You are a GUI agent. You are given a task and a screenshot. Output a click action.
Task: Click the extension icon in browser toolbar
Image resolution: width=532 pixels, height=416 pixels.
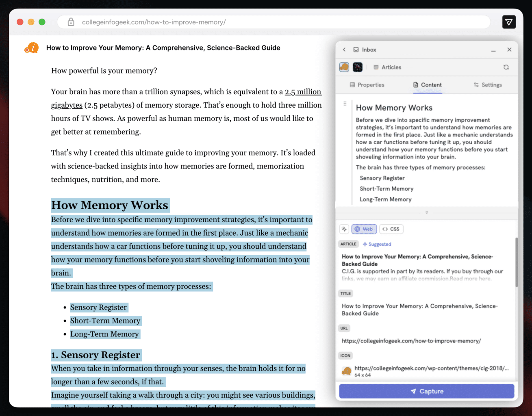pos(509,22)
